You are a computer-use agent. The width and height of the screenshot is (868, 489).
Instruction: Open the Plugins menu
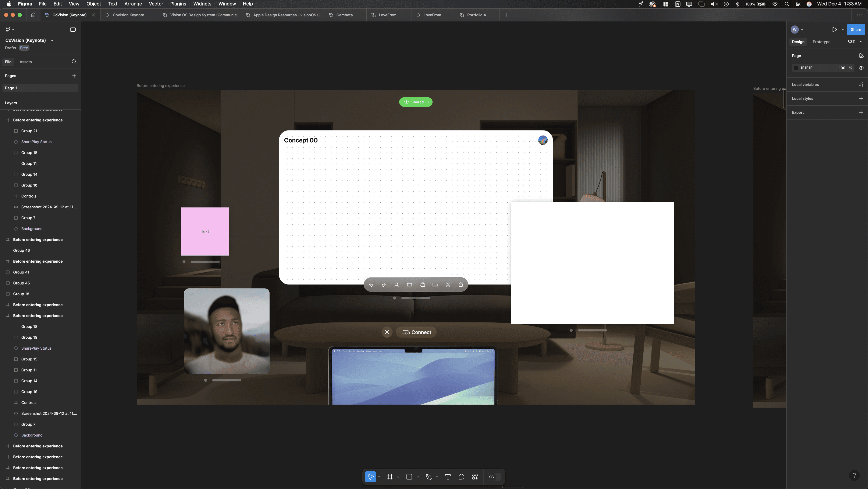(x=178, y=4)
